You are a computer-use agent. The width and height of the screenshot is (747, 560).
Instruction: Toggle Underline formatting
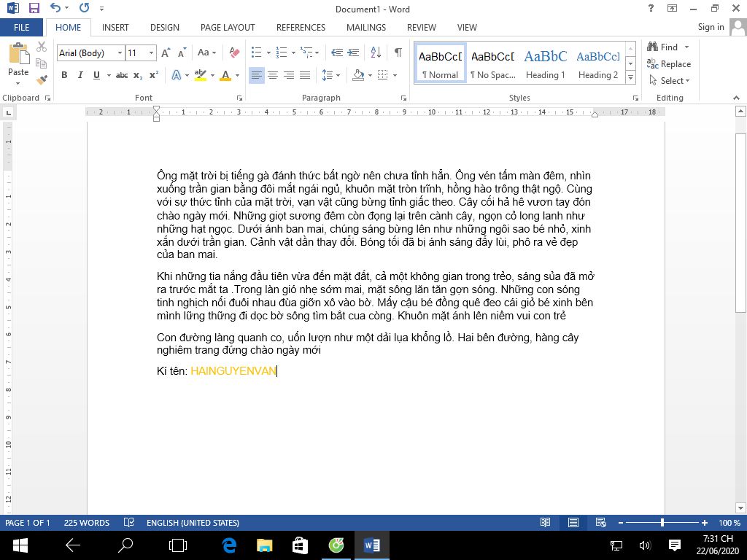(97, 75)
